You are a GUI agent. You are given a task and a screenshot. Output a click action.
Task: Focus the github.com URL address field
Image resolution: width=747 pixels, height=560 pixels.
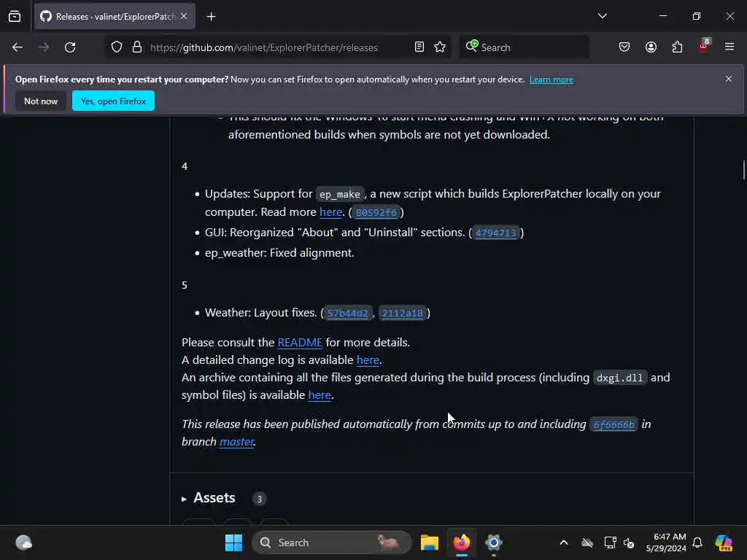coord(264,47)
